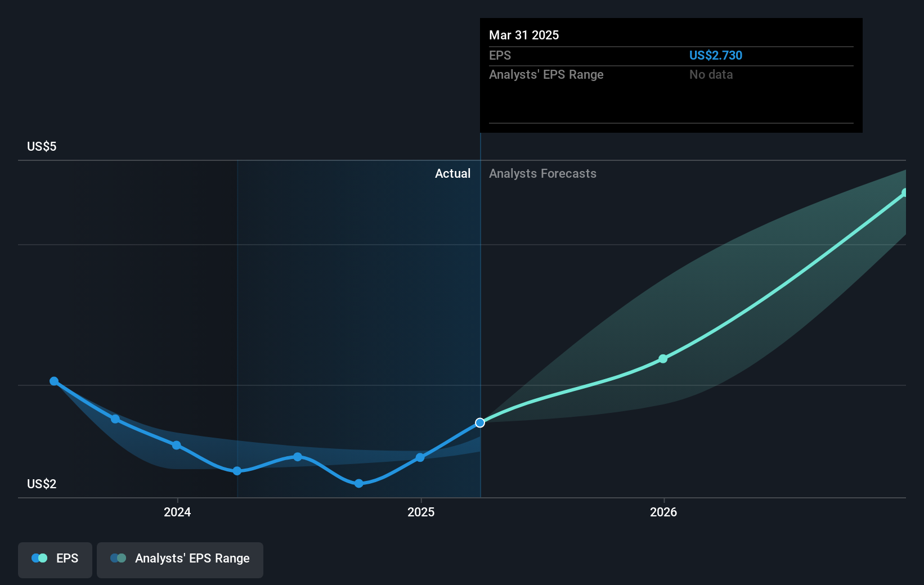
Task: Click the US$2.730 EPS value link
Action: [x=716, y=55]
